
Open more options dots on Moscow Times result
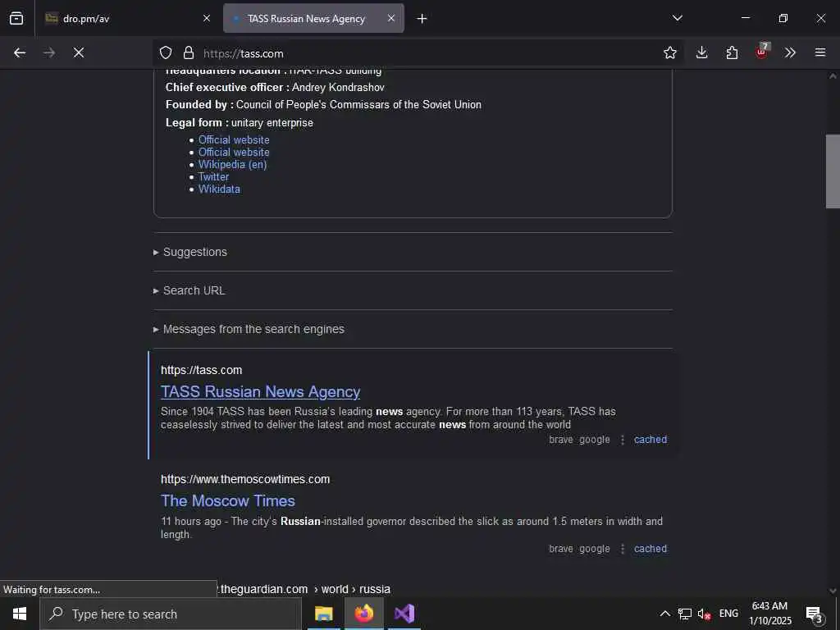coord(623,549)
